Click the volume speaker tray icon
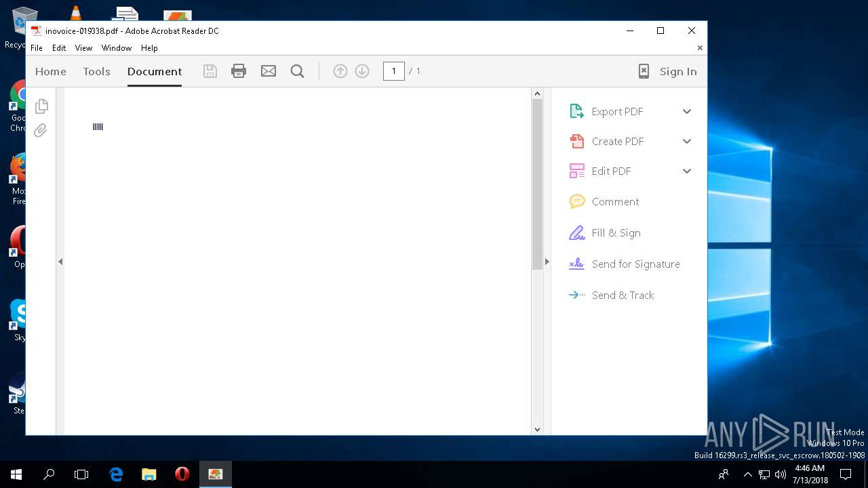868x488 pixels. coord(780,474)
